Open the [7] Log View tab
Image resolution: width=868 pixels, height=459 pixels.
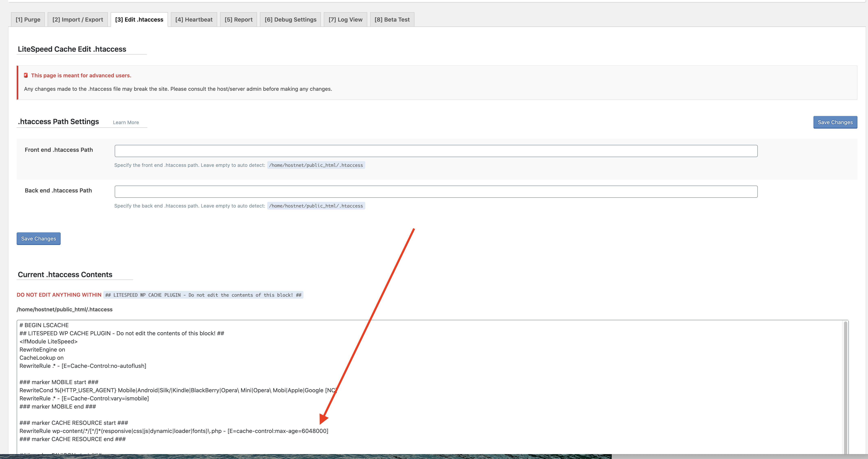(345, 20)
